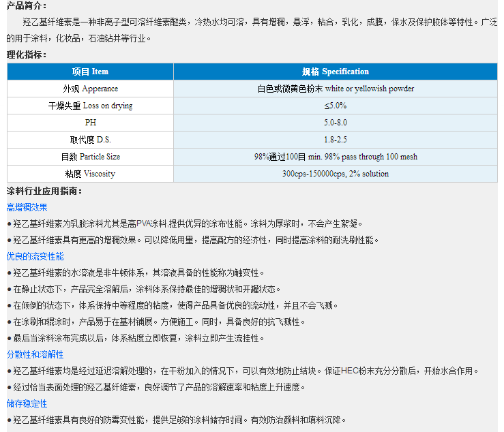Open the 优良的流变性能 link

click(x=35, y=256)
